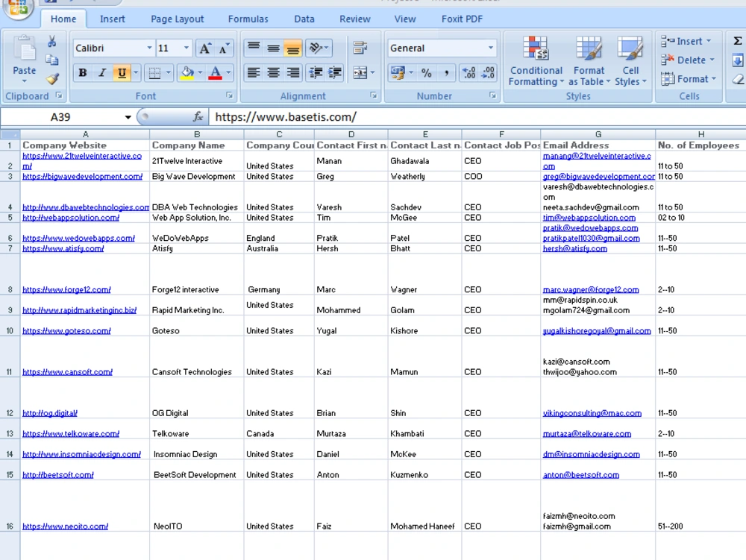Toggle Underline formatting

pos(122,73)
